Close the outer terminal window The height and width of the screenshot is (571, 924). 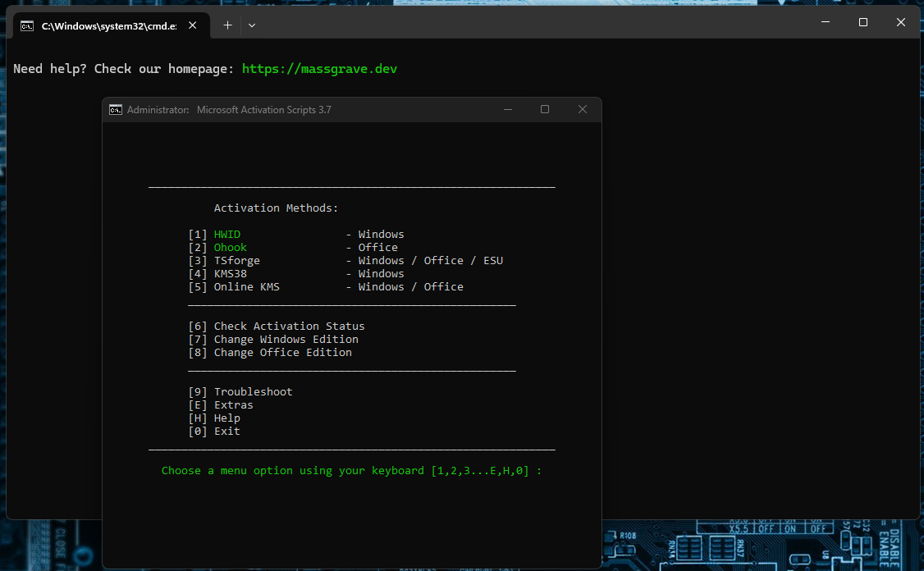point(901,22)
